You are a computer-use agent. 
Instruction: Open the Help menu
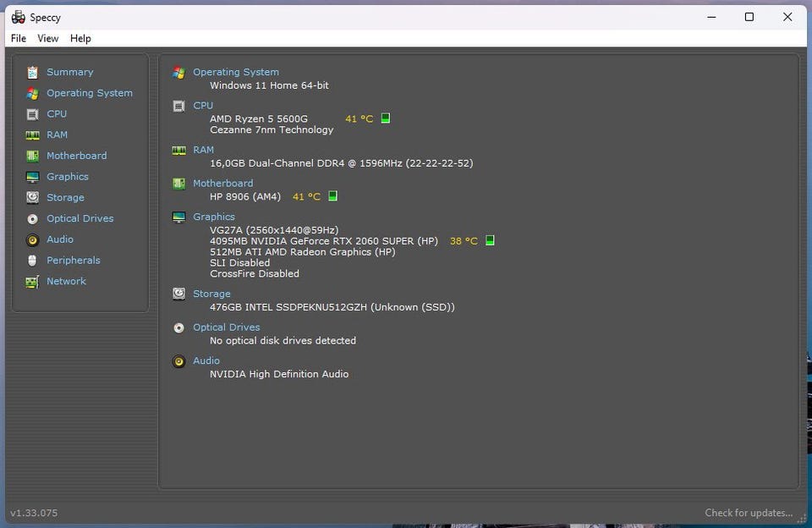tap(80, 38)
